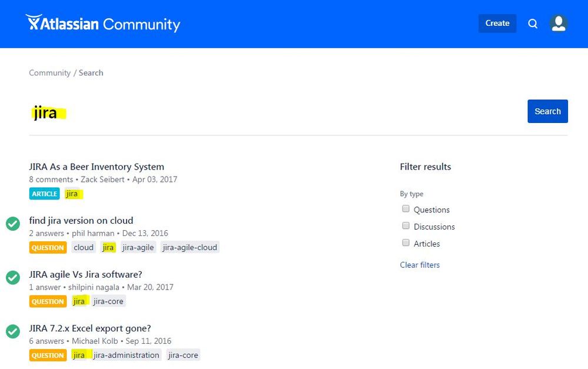The image size is (588, 369).
Task: Select the cloud tag
Action: click(x=84, y=248)
